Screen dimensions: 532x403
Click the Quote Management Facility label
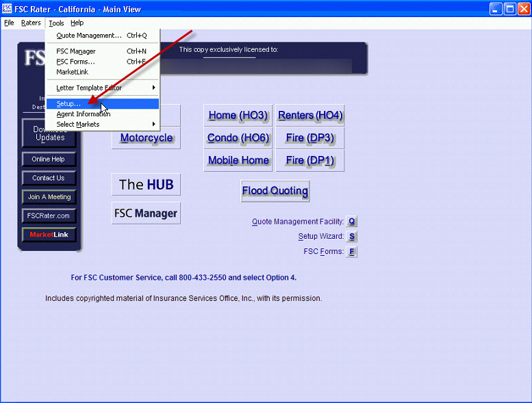(298, 222)
